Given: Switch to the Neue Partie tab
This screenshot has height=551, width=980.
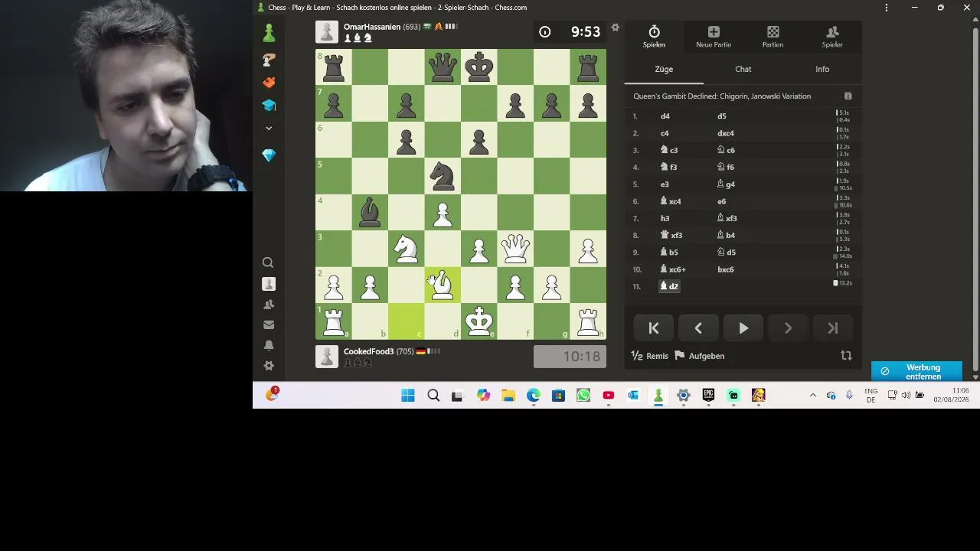Looking at the screenshot, I should 714,36.
